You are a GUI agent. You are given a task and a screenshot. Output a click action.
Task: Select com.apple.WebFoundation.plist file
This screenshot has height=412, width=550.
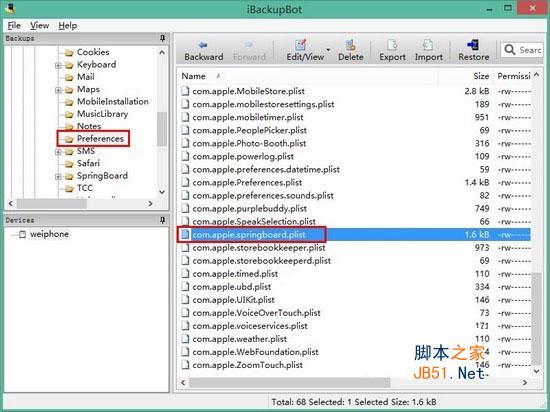coord(255,352)
